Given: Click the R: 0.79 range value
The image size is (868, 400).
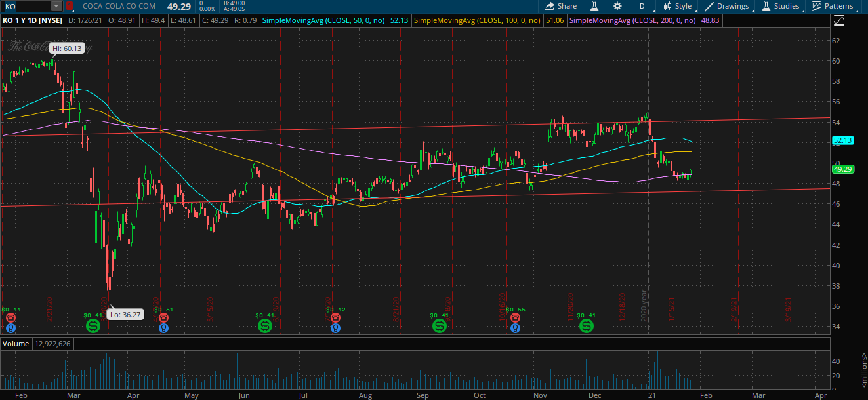Looking at the screenshot, I should coord(245,21).
